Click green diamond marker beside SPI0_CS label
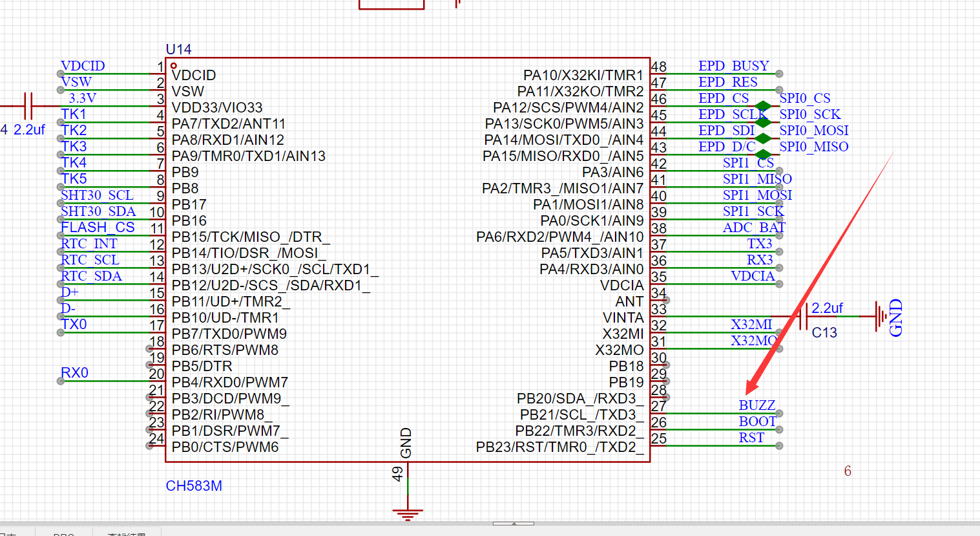Image resolution: width=980 pixels, height=536 pixels. coord(763,106)
